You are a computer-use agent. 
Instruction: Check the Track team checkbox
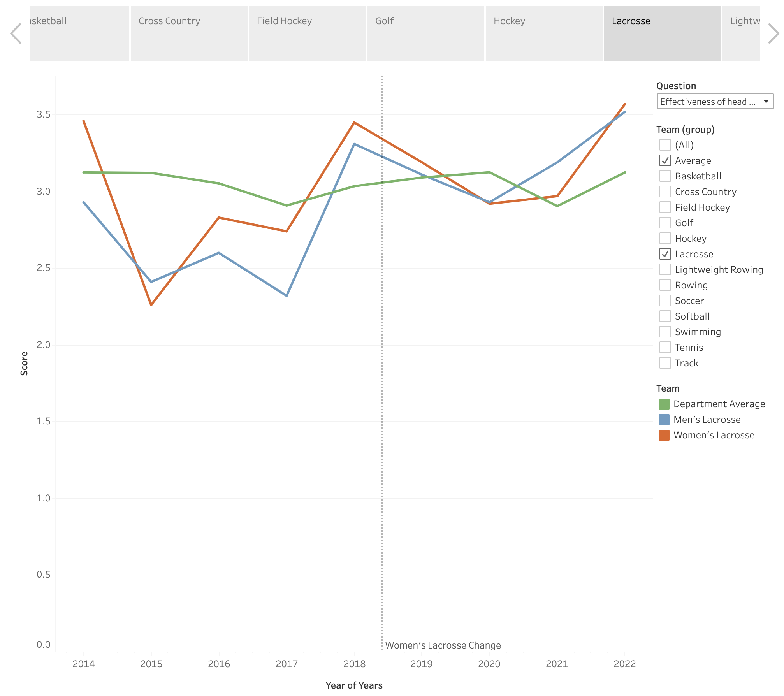665,363
